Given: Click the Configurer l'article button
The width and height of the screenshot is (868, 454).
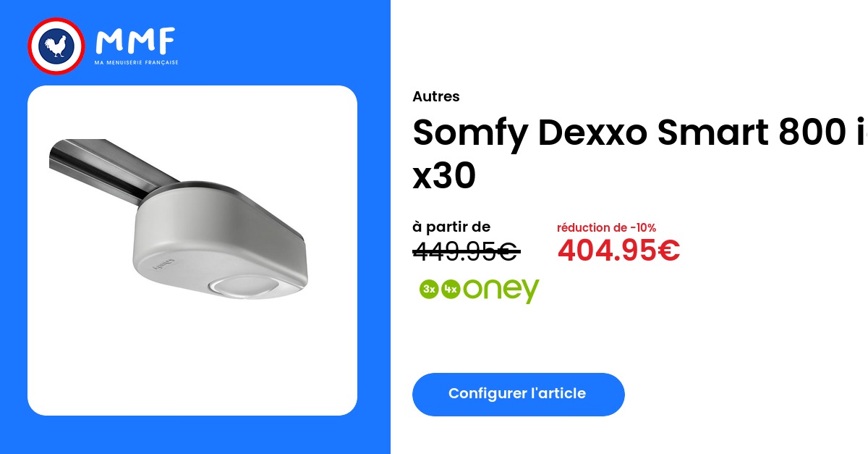Looking at the screenshot, I should (518, 394).
